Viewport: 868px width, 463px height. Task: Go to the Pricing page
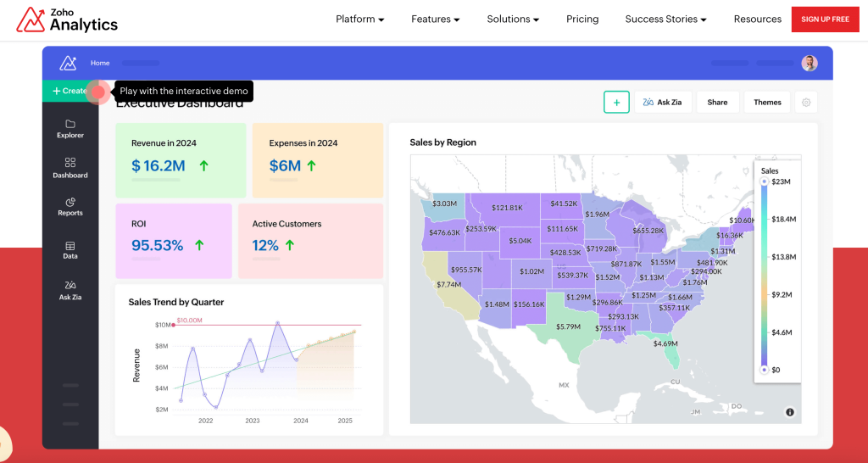(x=582, y=19)
